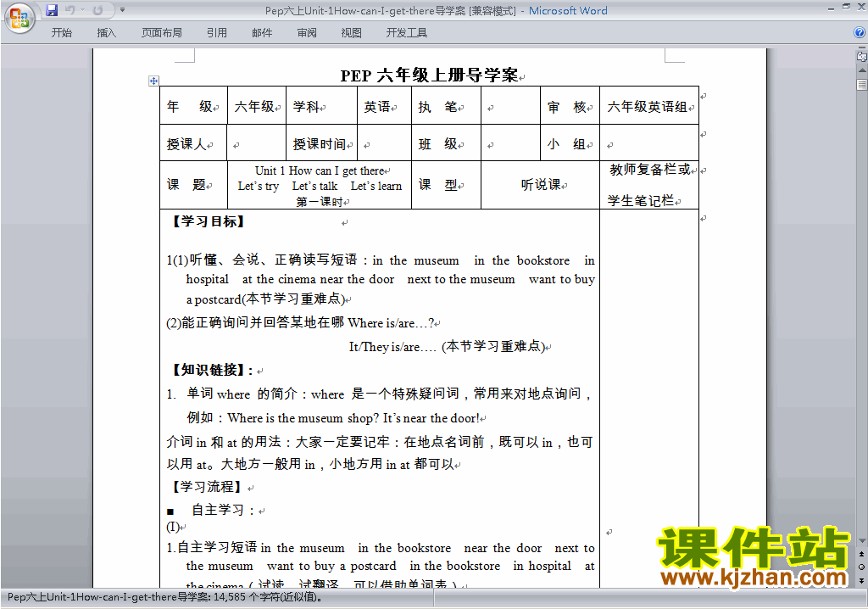Open the 邮件 ribbon tab
The height and width of the screenshot is (609, 868).
(262, 33)
